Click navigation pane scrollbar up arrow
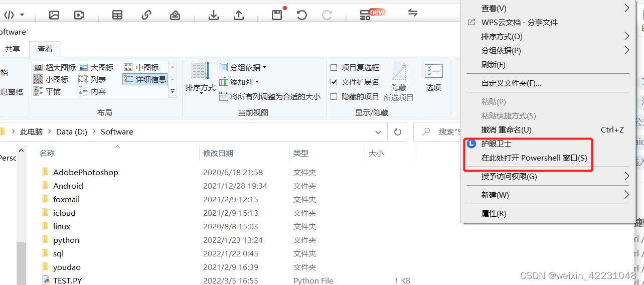This screenshot has width=644, height=285. [21, 150]
